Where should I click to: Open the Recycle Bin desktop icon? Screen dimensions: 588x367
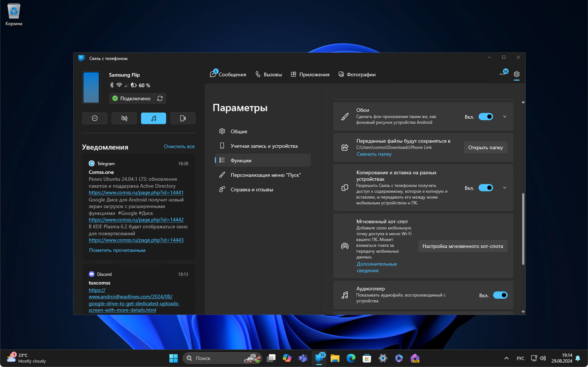[x=14, y=15]
